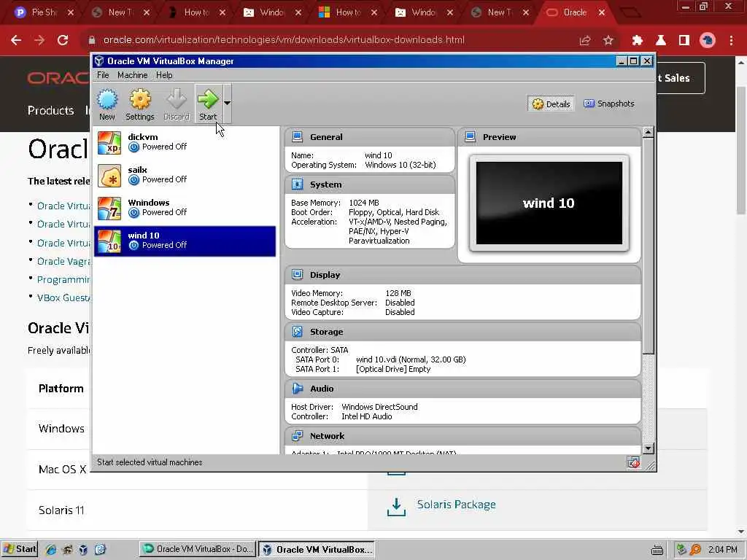Click the sailx OS icon
747x560 pixels.
(x=109, y=176)
